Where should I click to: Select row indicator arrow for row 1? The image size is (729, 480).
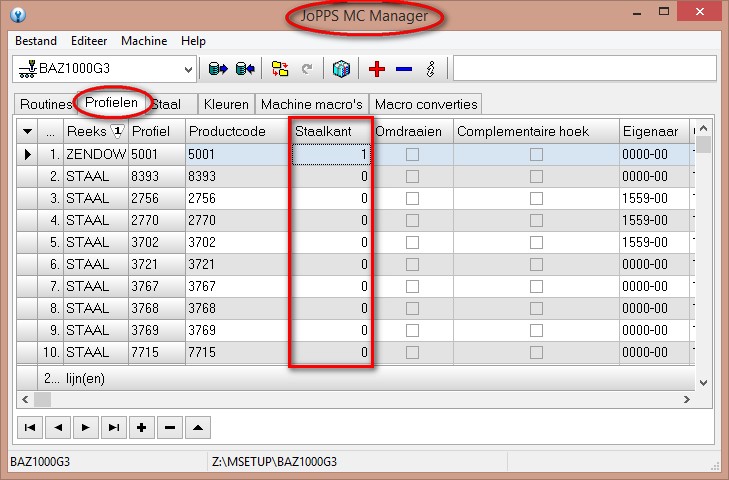coord(27,154)
